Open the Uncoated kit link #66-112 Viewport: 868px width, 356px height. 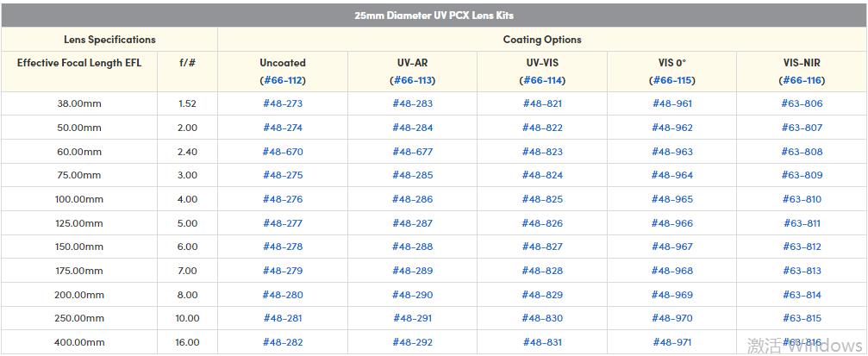(283, 80)
